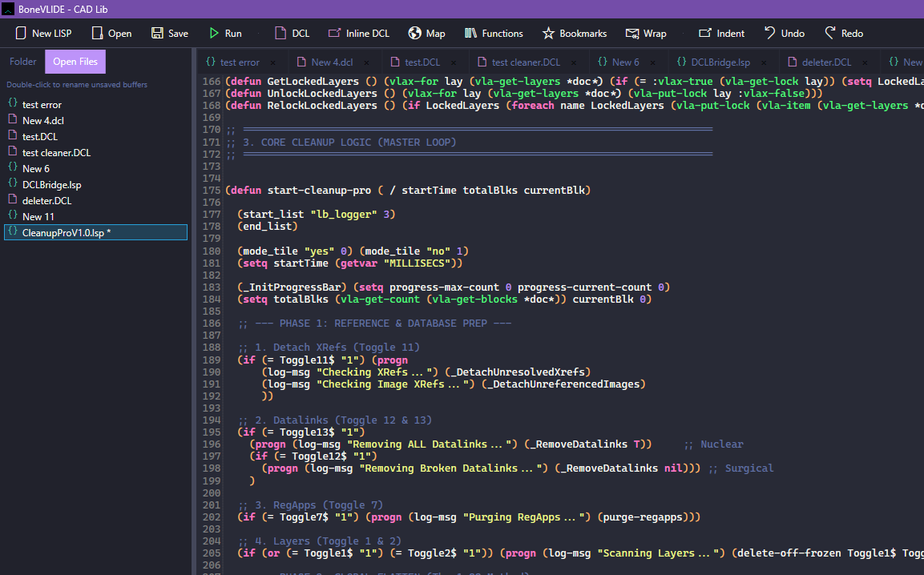Open the test cleaner.DCL editor tab
The width and height of the screenshot is (924, 575).
pos(526,62)
